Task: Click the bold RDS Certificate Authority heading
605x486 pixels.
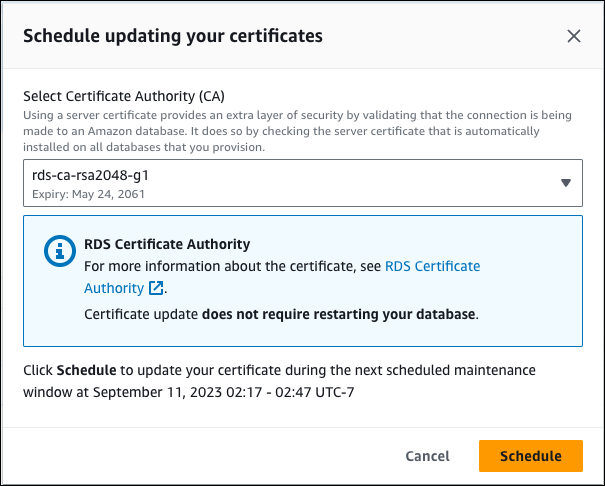Action: tap(167, 244)
